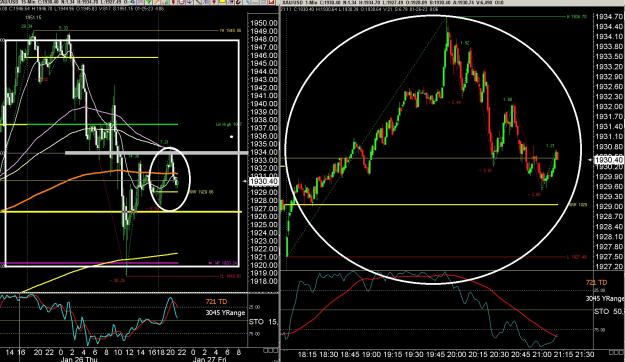Click the 19:00 time label
This screenshot has width=625, height=362.
[x=371, y=354]
